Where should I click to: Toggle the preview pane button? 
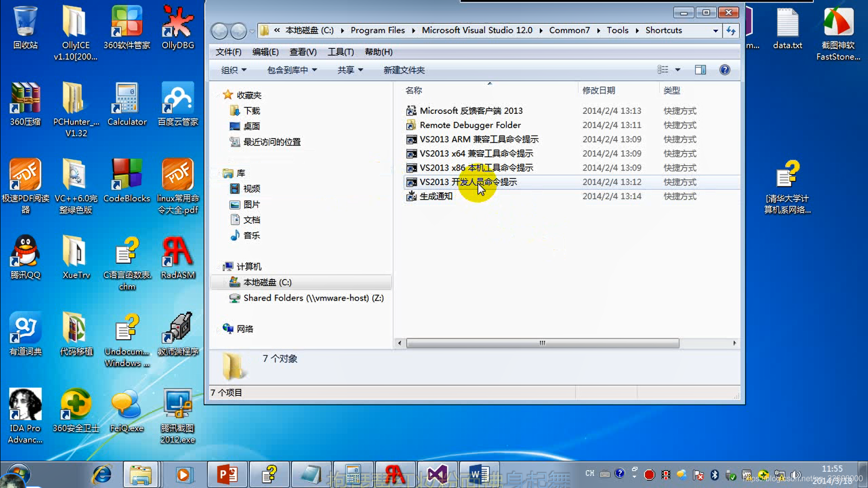(700, 70)
